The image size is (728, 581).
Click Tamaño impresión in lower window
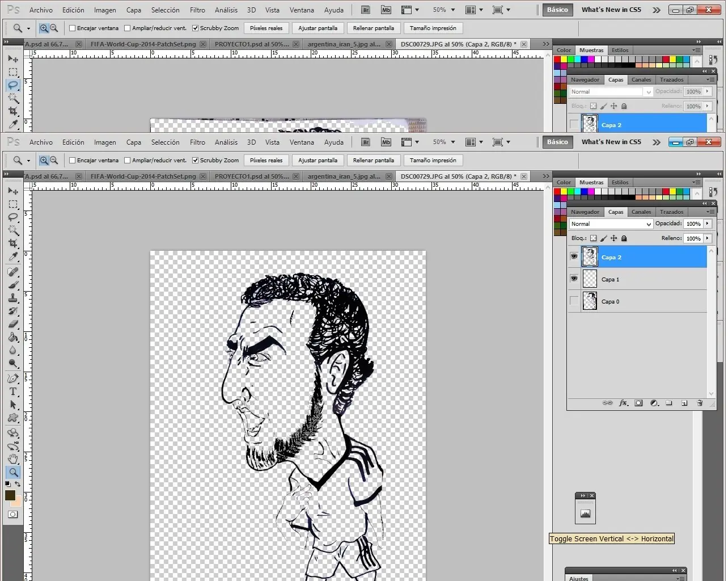pyautogui.click(x=433, y=161)
